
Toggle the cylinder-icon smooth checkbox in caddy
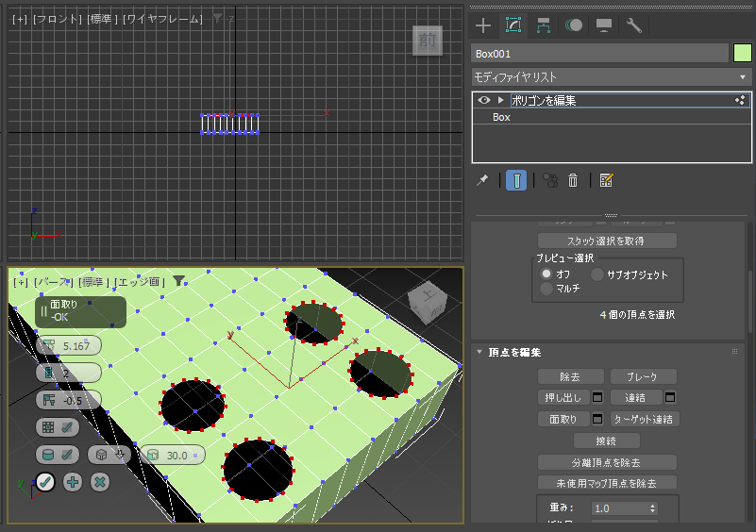[58, 455]
